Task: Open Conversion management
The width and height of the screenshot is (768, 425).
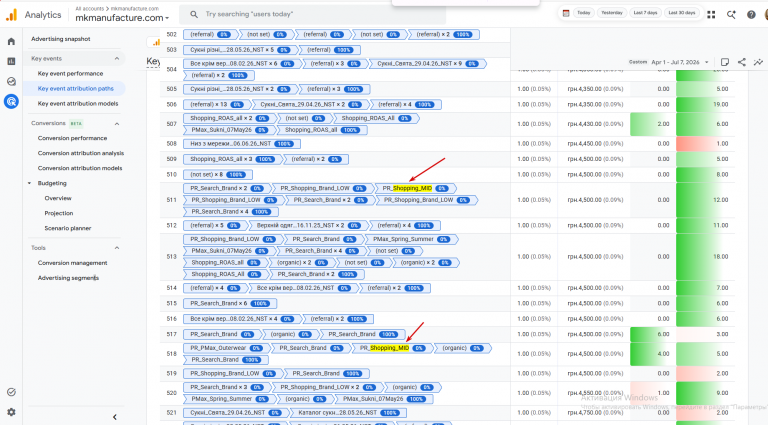Action: (72, 263)
